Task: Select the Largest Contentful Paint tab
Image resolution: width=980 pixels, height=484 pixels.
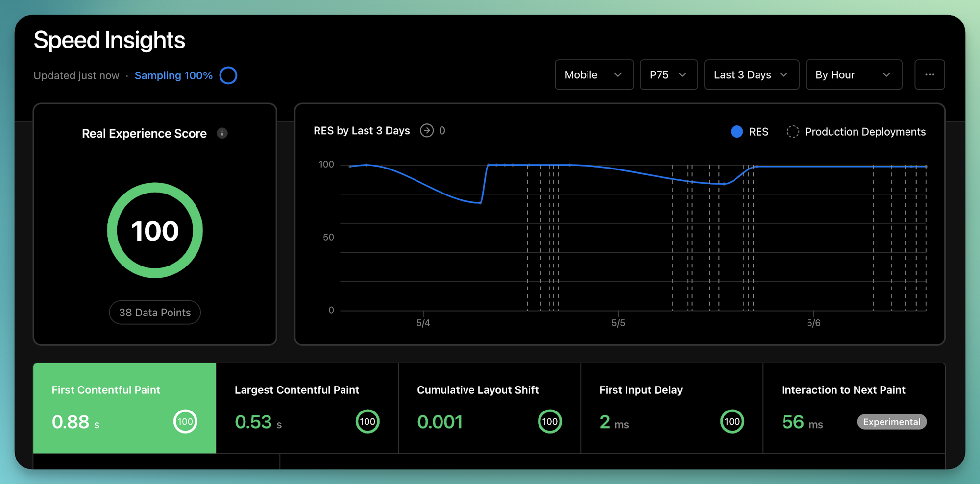Action: point(307,408)
